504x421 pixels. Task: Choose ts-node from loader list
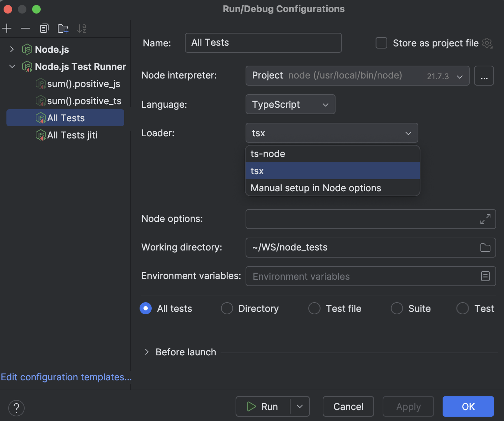(333, 154)
